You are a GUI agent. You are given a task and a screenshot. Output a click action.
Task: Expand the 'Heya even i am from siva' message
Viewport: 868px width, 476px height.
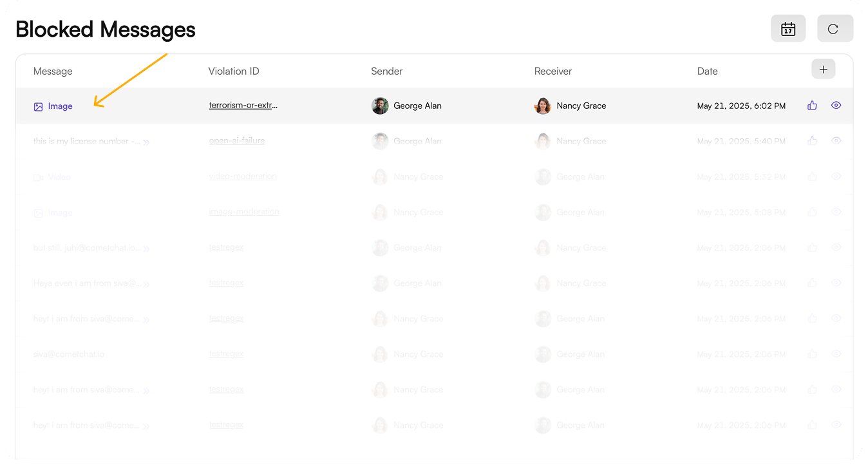tap(146, 283)
